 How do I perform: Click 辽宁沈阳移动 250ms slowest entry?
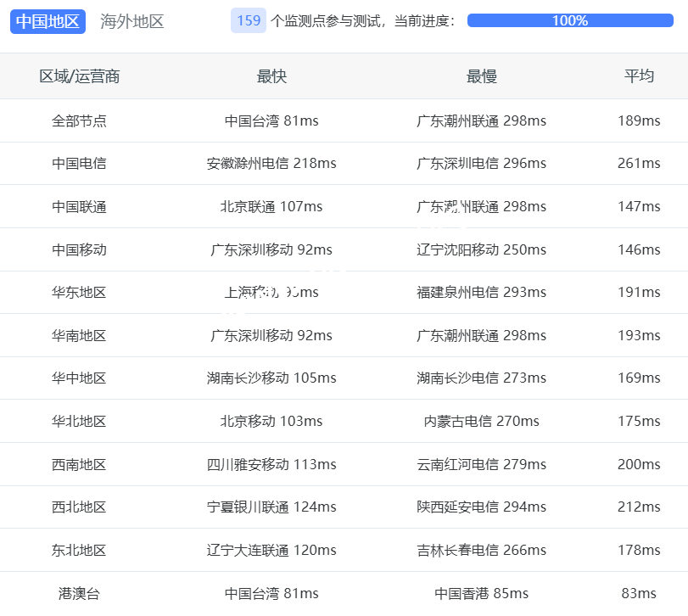(481, 250)
